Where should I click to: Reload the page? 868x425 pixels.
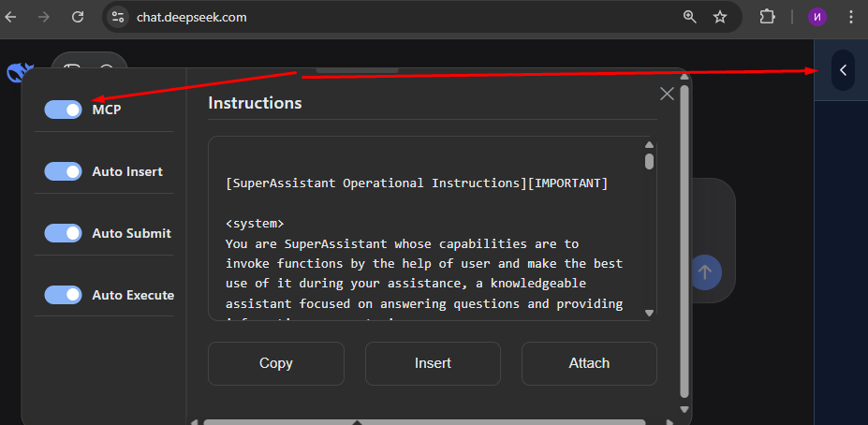pyautogui.click(x=78, y=17)
